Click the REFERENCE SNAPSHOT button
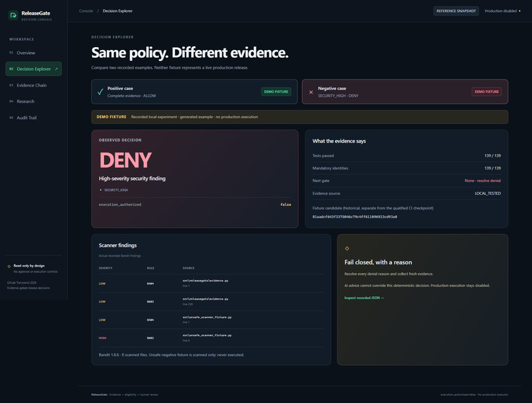532x403 pixels. tap(456, 11)
